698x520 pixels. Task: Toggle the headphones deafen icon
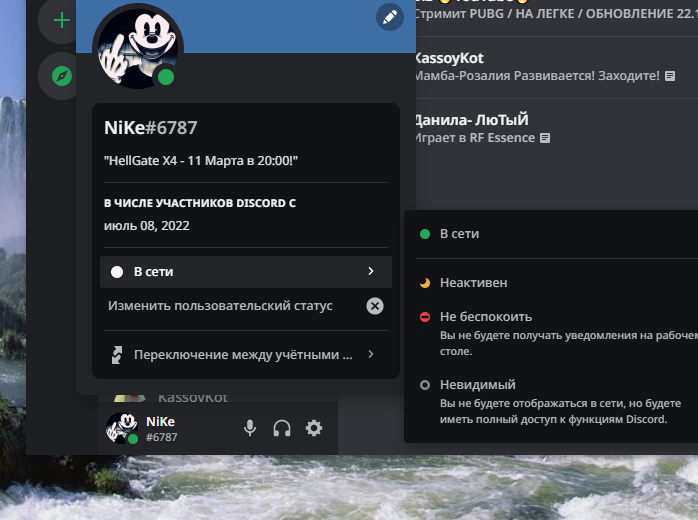(x=282, y=428)
